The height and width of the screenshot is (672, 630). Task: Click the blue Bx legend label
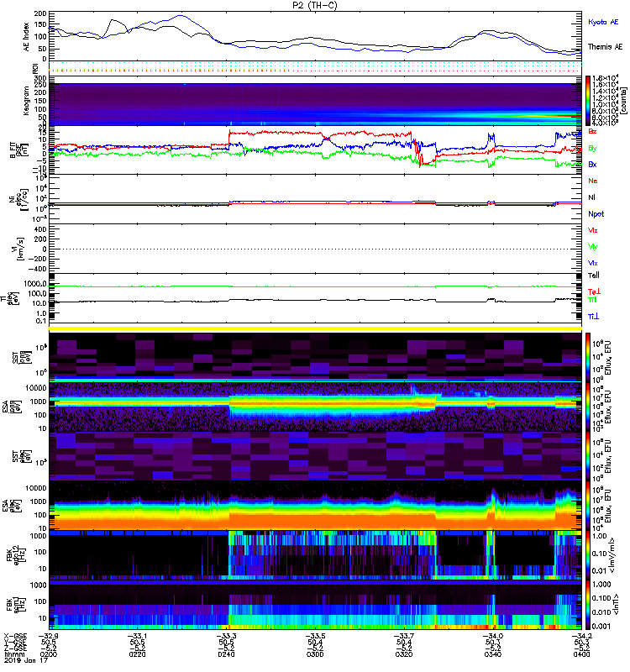[592, 165]
